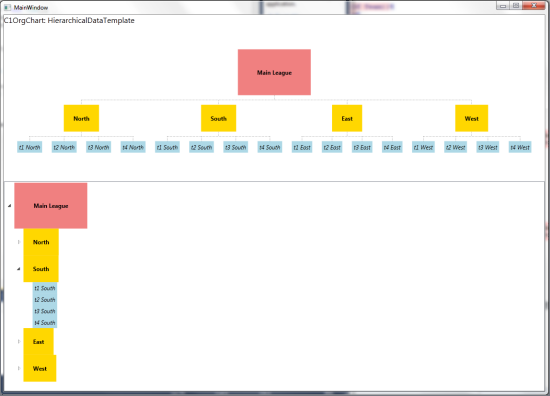550x396 pixels.
Task: Click the t1 North team box
Action: coord(29,147)
